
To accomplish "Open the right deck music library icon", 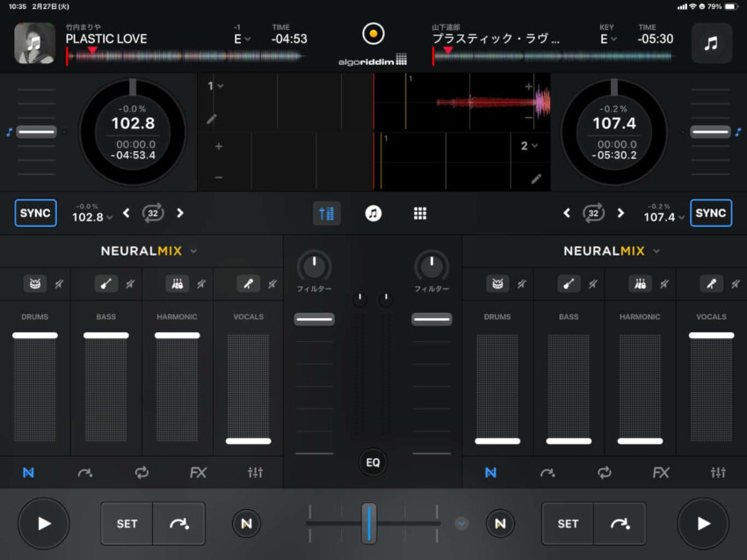I will pyautogui.click(x=711, y=43).
